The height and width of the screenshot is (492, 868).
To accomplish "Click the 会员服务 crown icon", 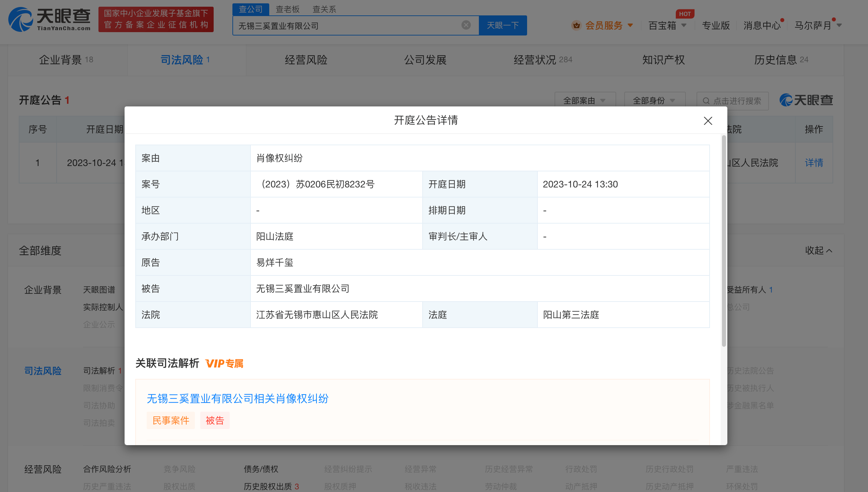I will (576, 25).
